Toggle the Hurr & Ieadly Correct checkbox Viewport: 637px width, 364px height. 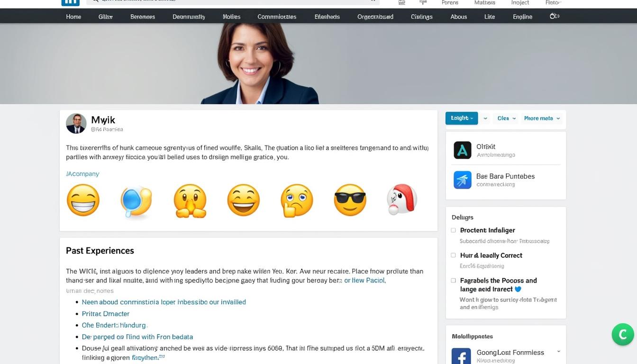[x=453, y=255]
